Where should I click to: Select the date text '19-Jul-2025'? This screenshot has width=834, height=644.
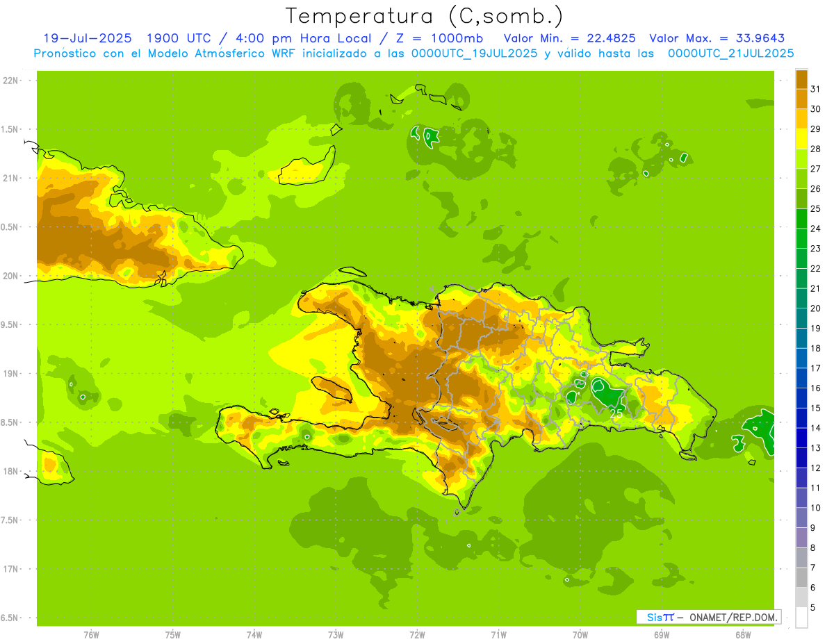[x=88, y=38]
